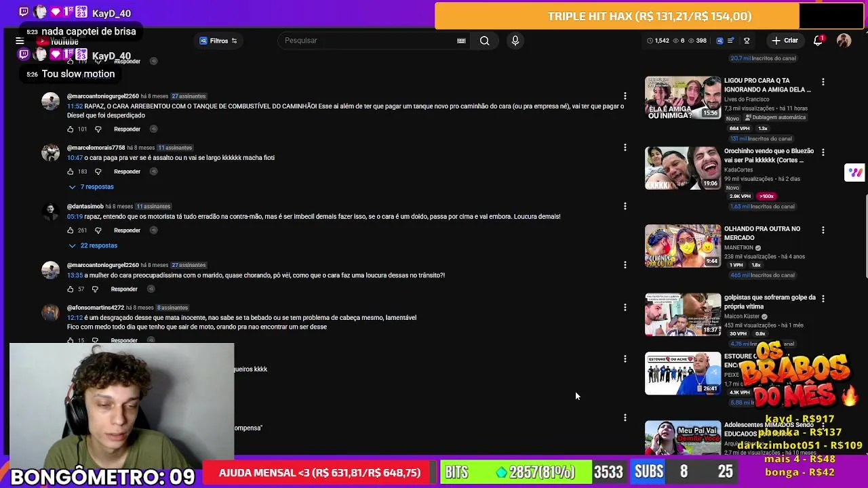Open 'MANETIKIN' channel name
This screenshot has height=488, width=868.
click(x=739, y=248)
